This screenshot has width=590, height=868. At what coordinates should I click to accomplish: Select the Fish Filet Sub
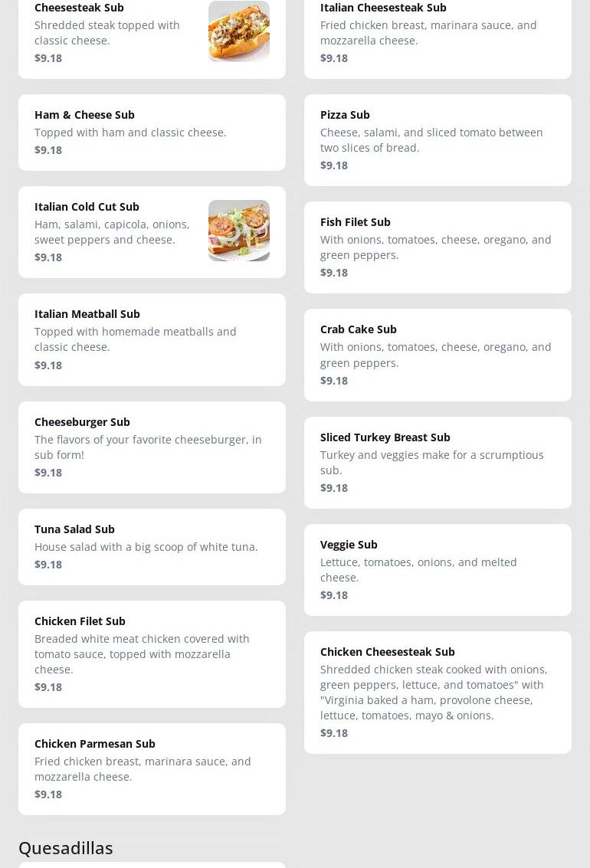point(438,247)
